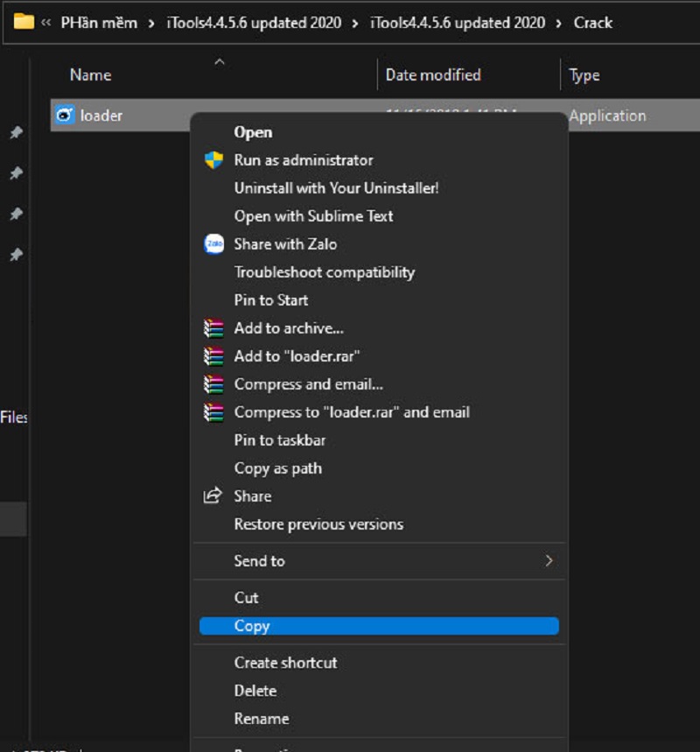Sort by Date modified column header
This screenshot has height=752, width=700.
point(433,74)
